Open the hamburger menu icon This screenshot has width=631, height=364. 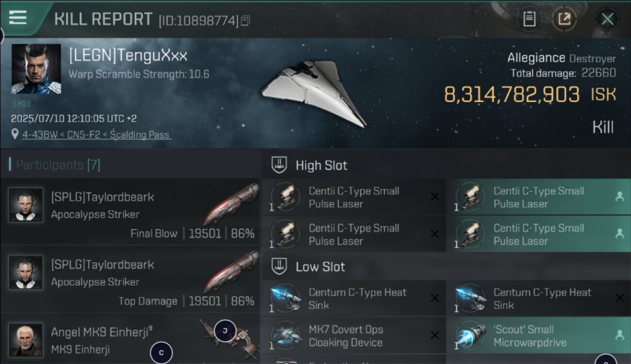point(17,17)
